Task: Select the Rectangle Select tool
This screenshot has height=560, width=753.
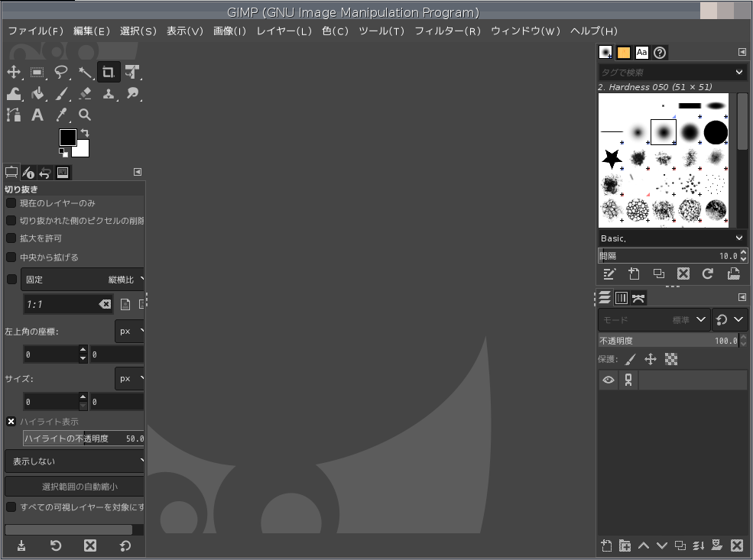Action: (37, 73)
